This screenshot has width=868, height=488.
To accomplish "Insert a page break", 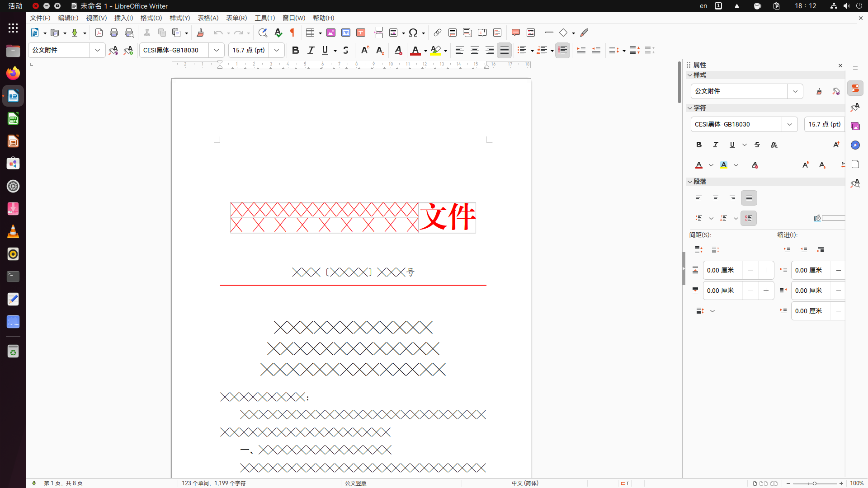I will point(379,33).
